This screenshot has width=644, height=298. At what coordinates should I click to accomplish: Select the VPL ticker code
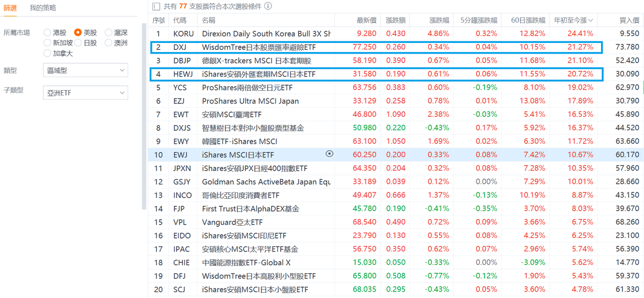(180, 222)
